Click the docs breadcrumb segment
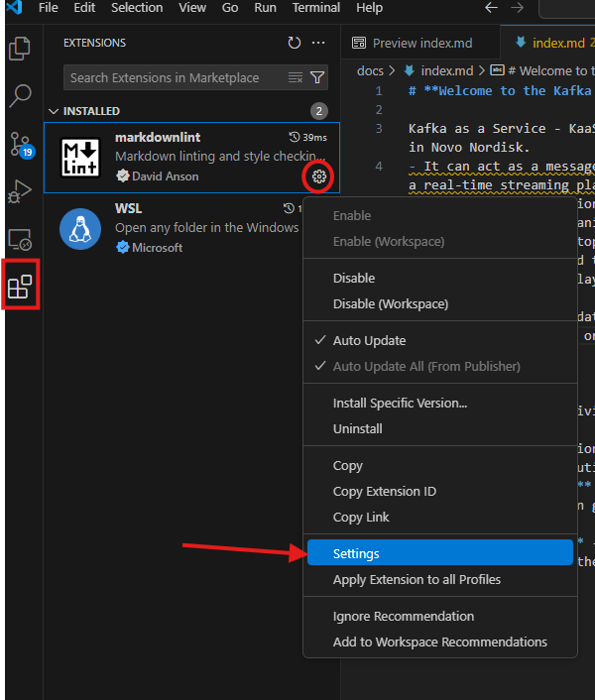Viewport: 595px width, 700px height. (370, 70)
